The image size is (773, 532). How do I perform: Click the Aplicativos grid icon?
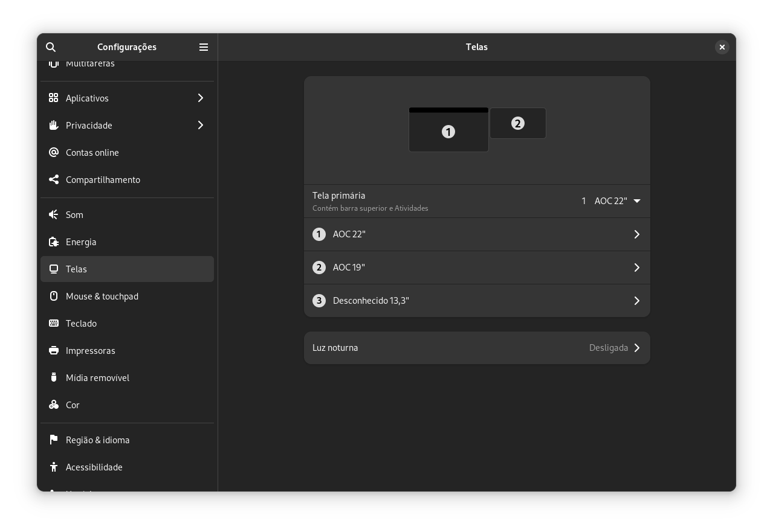pyautogui.click(x=54, y=98)
